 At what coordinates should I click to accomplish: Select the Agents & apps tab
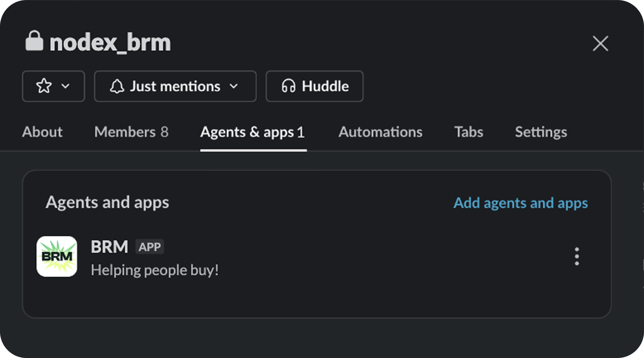253,133
